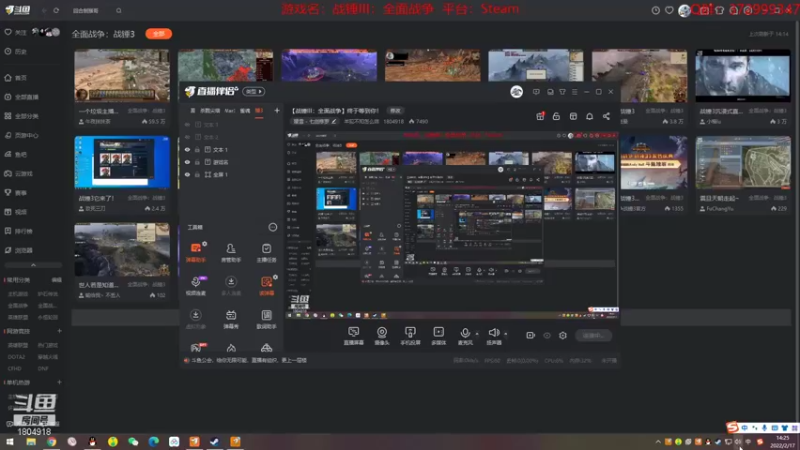Screen dimensions: 800x450
Task: Add a 直播屏幕 screen capture source
Action: click(x=354, y=336)
